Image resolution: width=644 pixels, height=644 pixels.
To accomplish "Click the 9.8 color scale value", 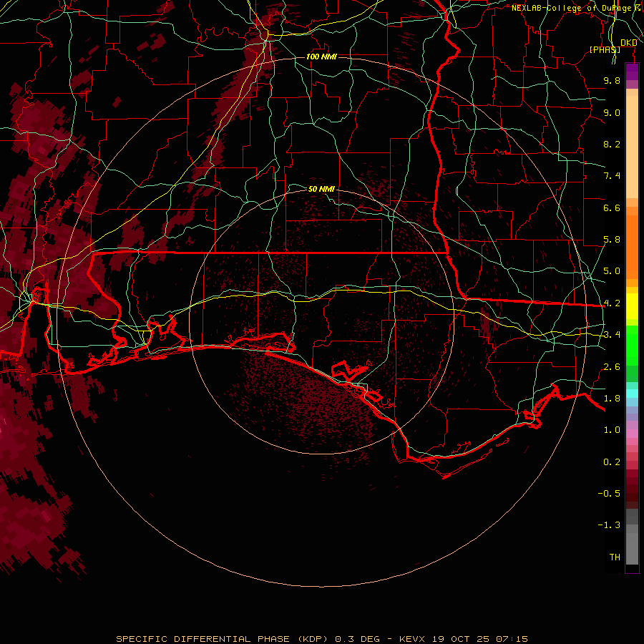I will click(x=612, y=80).
